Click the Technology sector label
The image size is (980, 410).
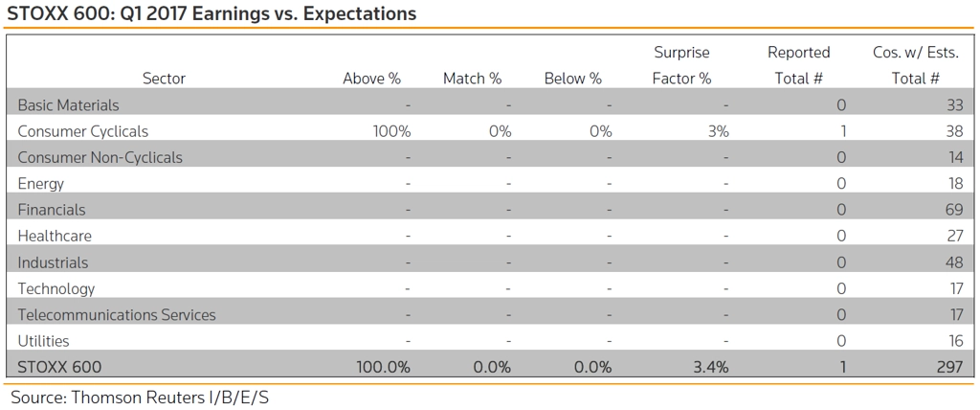56,289
